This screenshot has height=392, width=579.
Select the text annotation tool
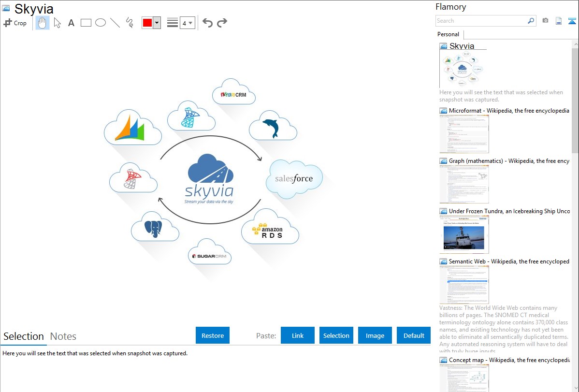click(x=71, y=23)
